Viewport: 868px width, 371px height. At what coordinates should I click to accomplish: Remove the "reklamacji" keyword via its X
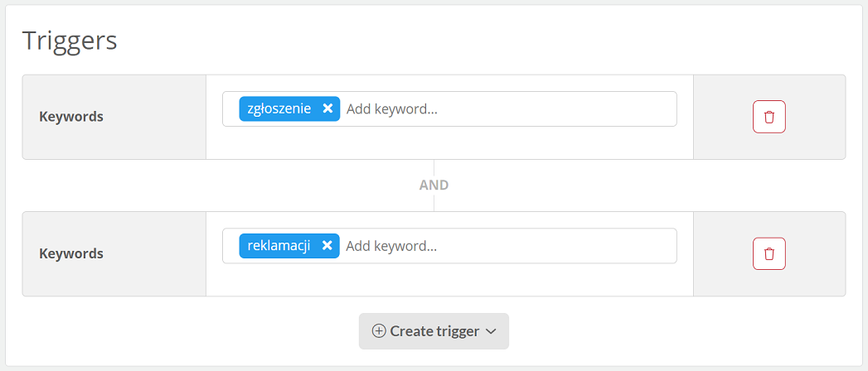327,245
